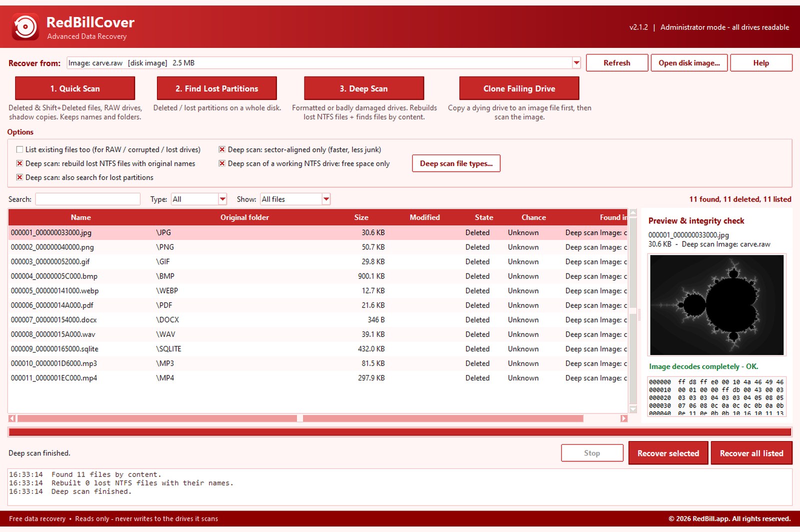Click the Stop button

pos(592,453)
